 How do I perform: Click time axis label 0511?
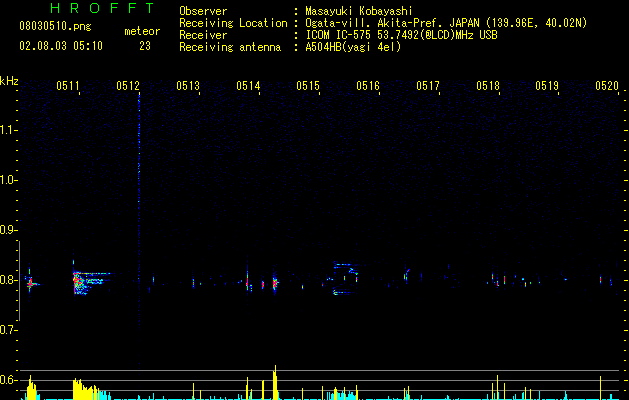tap(68, 86)
